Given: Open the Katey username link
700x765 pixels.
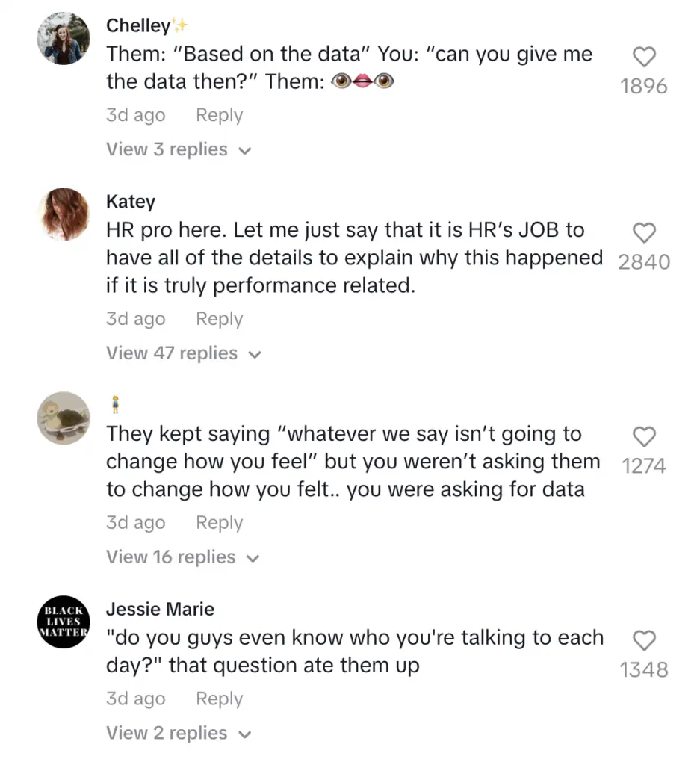Looking at the screenshot, I should pyautogui.click(x=131, y=202).
